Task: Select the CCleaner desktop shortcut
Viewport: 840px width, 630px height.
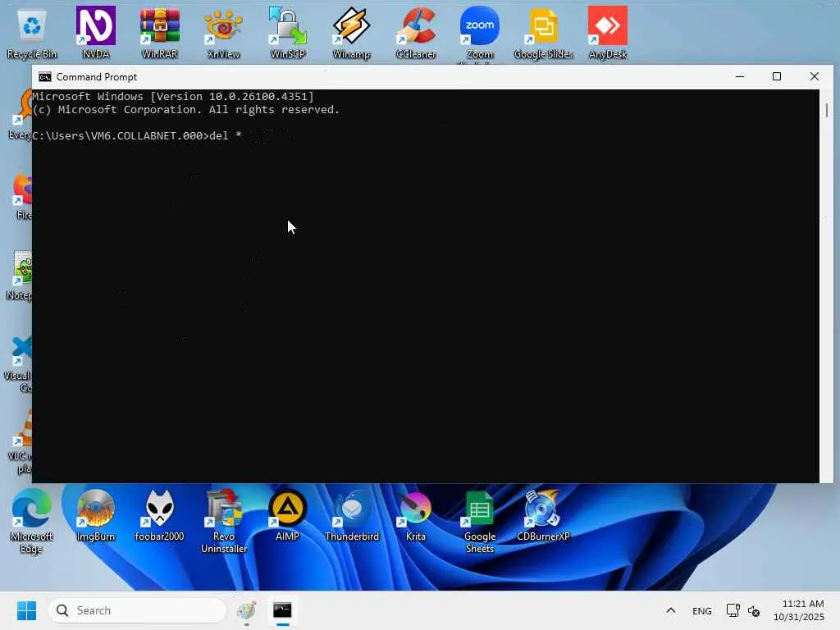Action: click(x=416, y=32)
